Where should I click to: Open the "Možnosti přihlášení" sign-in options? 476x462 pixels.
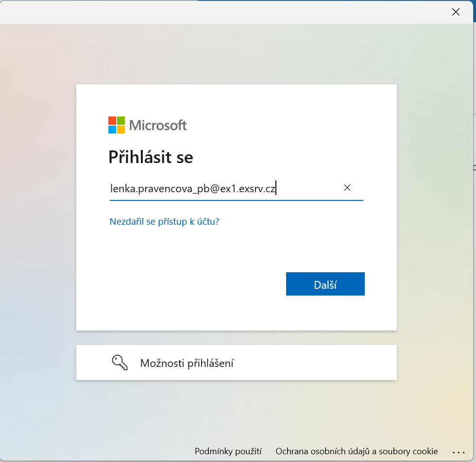tap(187, 363)
